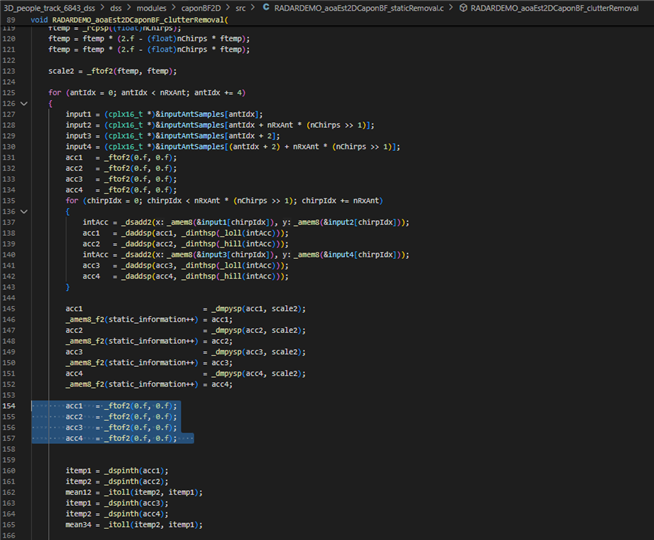Click '_hill' on line 139
This screenshot has height=540, width=654.
[233, 244]
